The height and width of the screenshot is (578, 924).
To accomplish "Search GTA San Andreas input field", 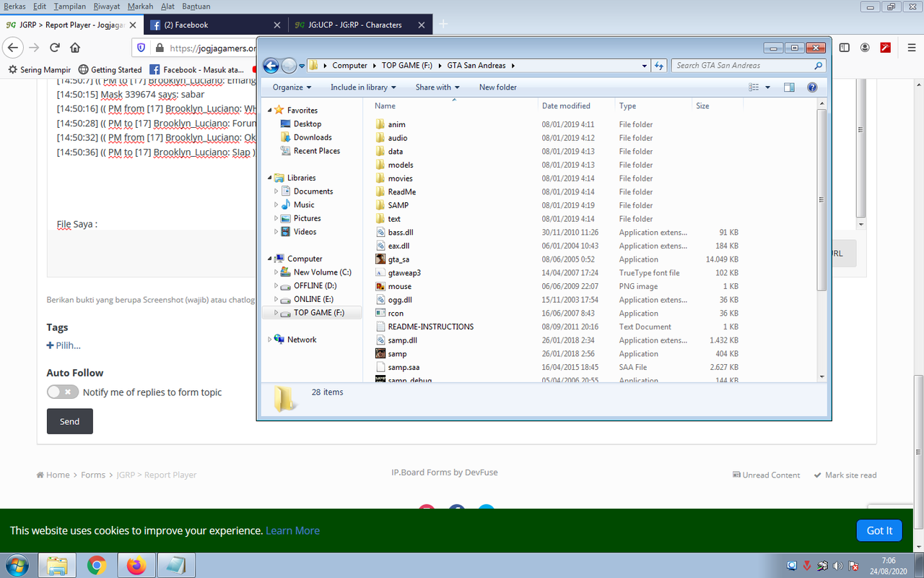I will [x=749, y=66].
